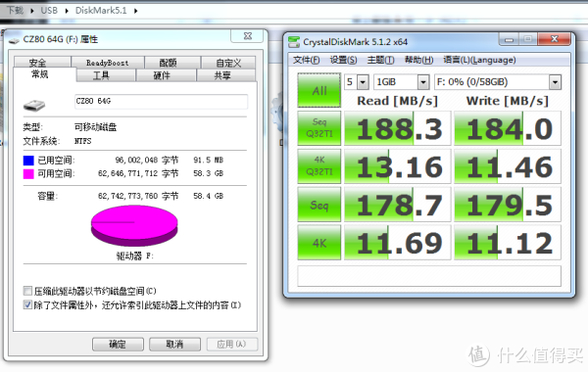Click the magenta free space color swatch
This screenshot has height=372, width=588.
(28, 174)
